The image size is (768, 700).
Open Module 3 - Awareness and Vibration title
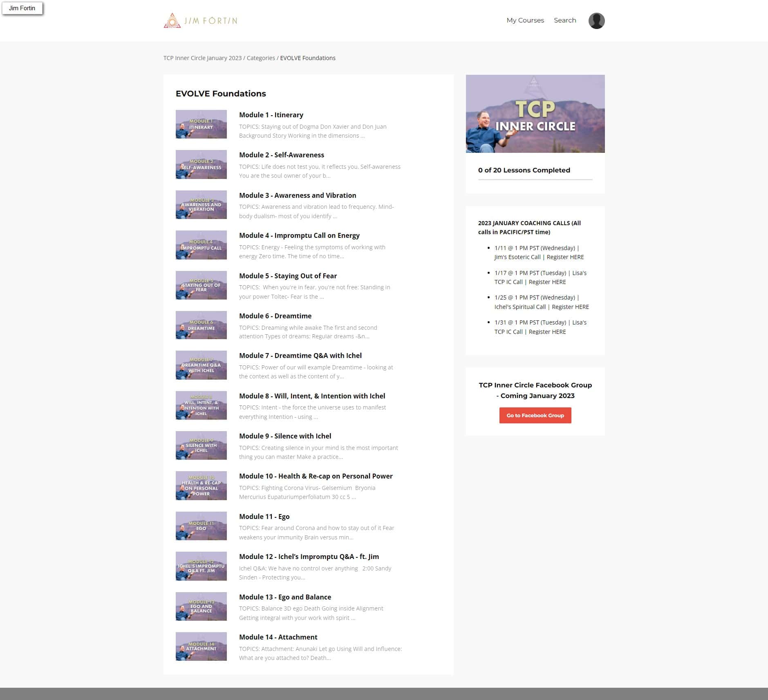(x=297, y=195)
